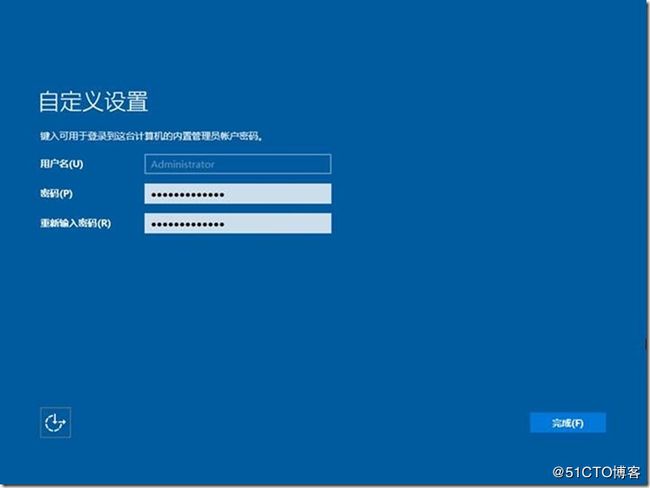Click the instruction line starting with 键入可用于登录
The height and width of the screenshot is (488, 650).
(x=151, y=136)
